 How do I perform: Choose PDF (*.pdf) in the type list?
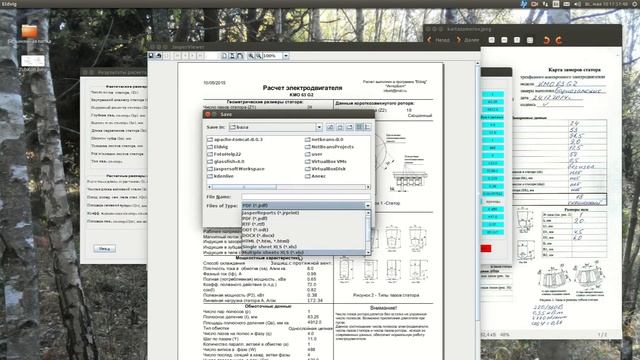[x=303, y=219]
